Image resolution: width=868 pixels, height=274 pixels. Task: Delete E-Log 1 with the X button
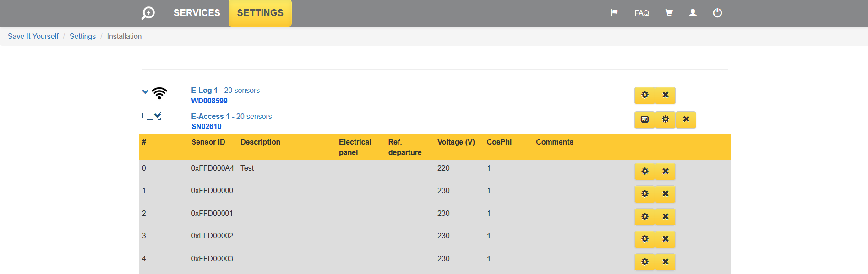(x=665, y=95)
